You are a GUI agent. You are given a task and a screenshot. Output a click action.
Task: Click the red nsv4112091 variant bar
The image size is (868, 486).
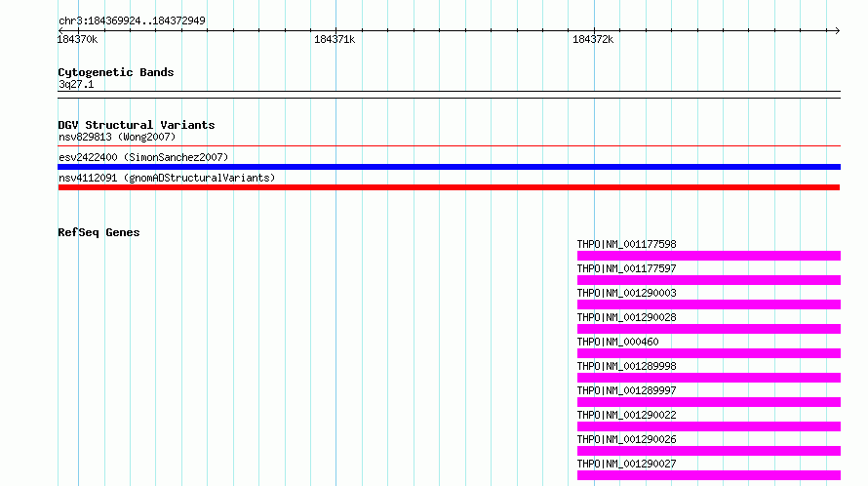tap(449, 187)
